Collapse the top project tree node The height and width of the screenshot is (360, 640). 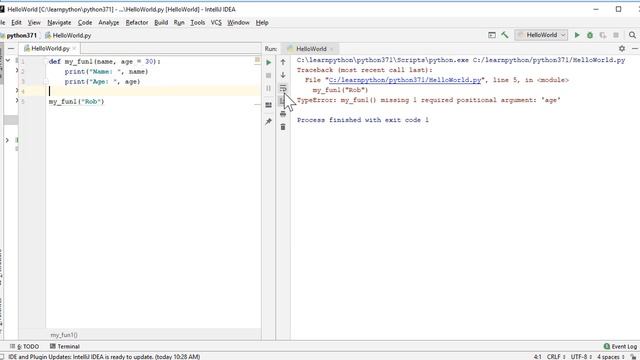click(8, 60)
